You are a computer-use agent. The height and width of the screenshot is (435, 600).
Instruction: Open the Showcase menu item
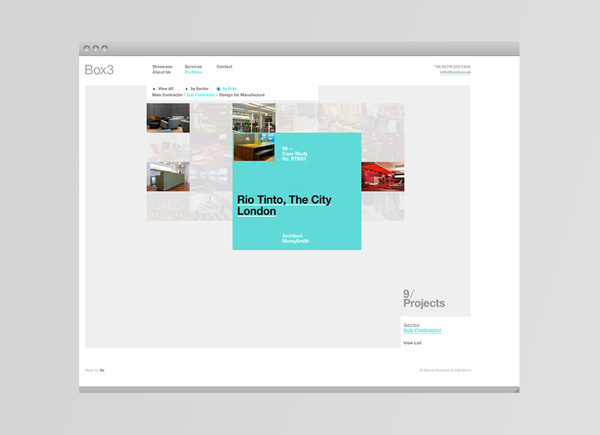pos(162,67)
